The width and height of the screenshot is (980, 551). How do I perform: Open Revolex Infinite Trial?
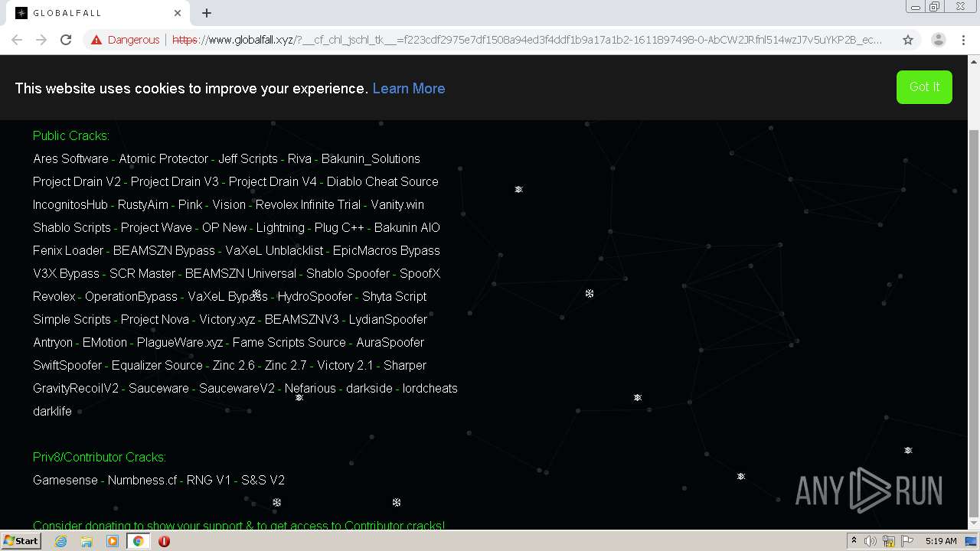click(308, 204)
